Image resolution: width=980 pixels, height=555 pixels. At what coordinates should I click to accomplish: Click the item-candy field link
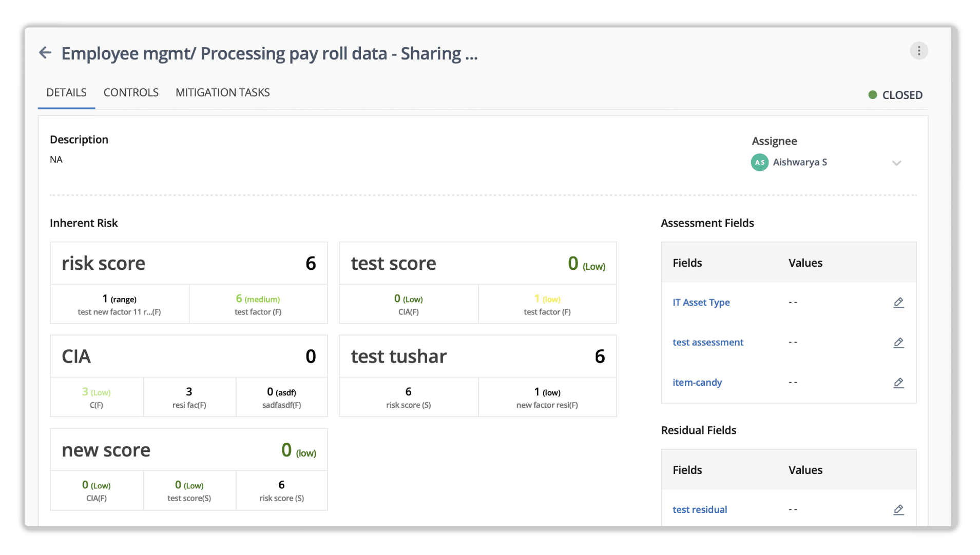click(697, 382)
